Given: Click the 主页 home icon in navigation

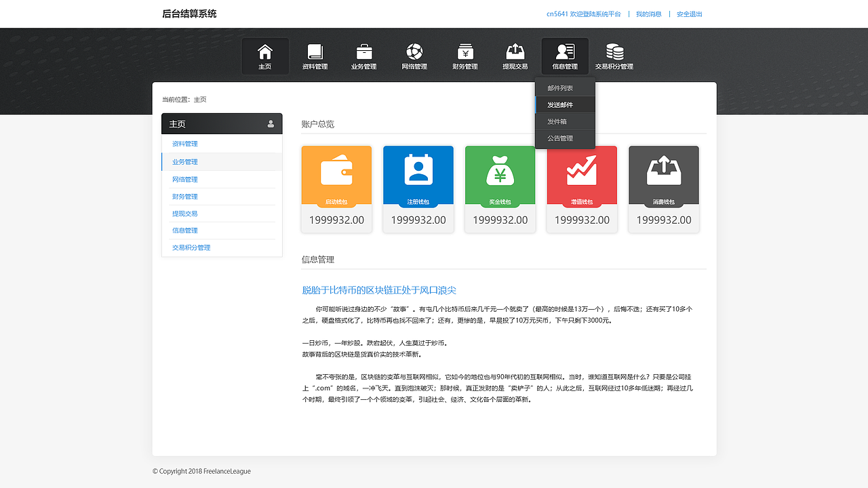Looking at the screenshot, I should click(x=265, y=52).
